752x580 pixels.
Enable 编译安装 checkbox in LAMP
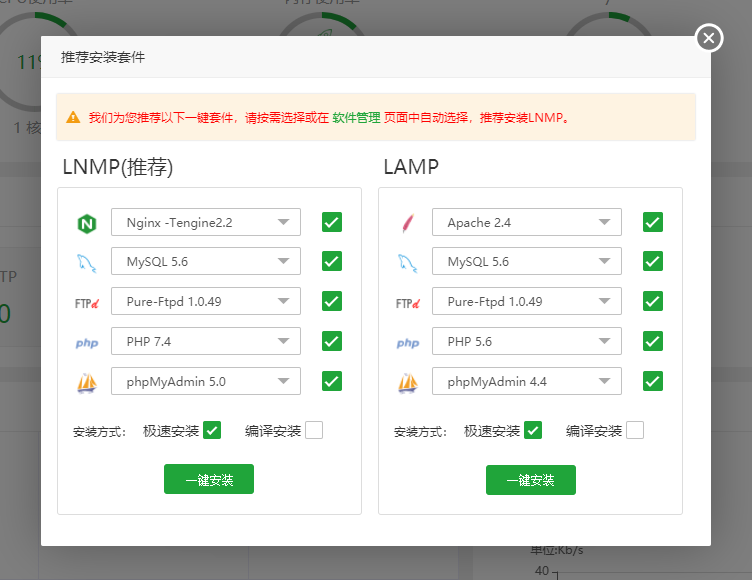pos(635,430)
